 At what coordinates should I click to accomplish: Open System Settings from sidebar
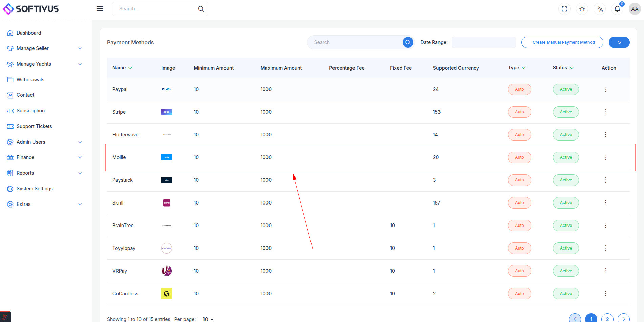35,189
